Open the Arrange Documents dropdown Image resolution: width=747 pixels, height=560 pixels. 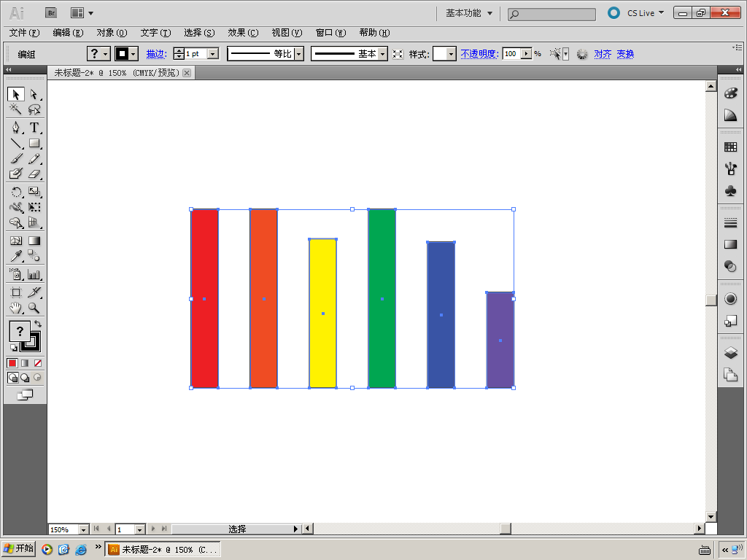click(x=82, y=13)
